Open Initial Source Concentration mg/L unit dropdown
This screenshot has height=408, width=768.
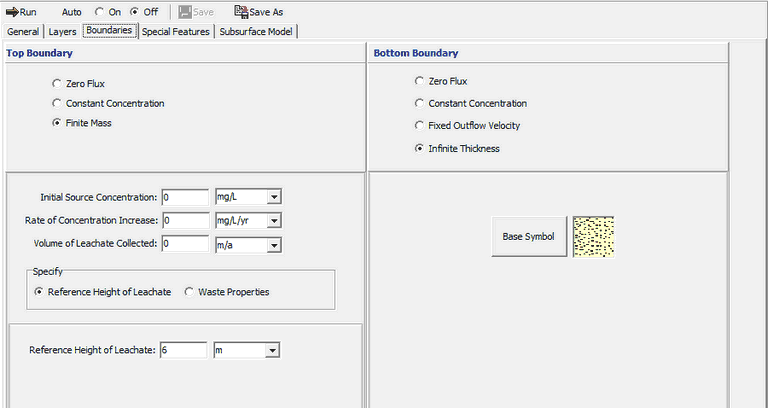[274, 198]
